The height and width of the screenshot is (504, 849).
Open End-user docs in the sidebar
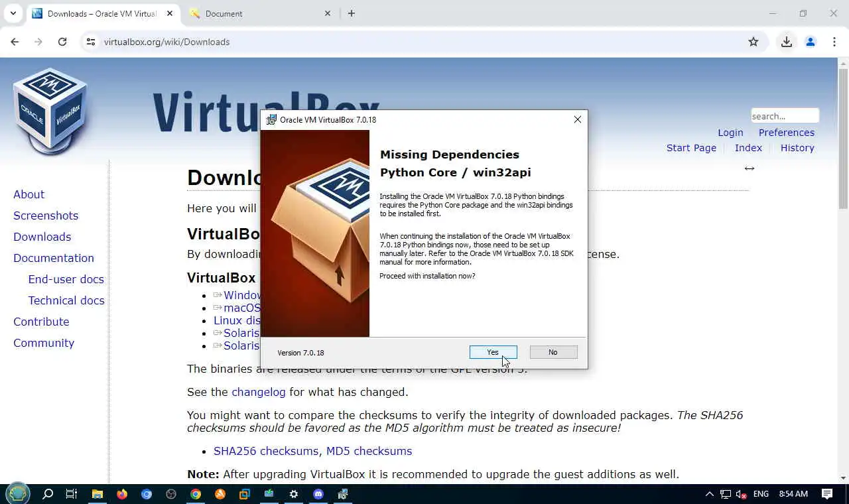pyautogui.click(x=66, y=279)
